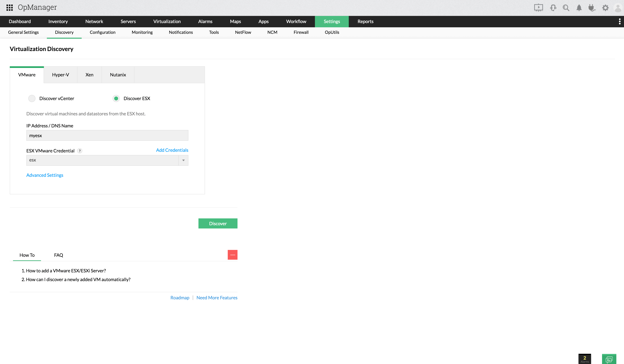Click the Add Credentials link
Image resolution: width=624 pixels, height=364 pixels.
click(x=172, y=150)
